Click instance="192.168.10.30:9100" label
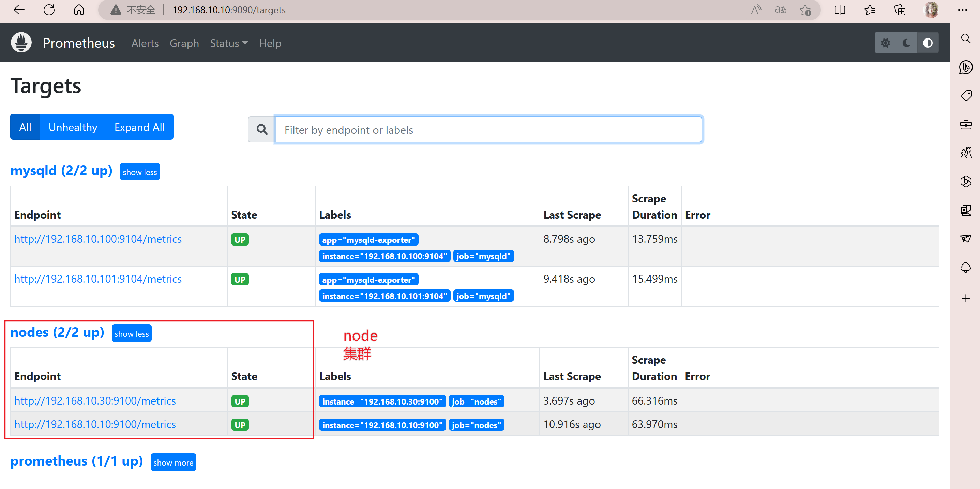The height and width of the screenshot is (489, 980). tap(382, 401)
